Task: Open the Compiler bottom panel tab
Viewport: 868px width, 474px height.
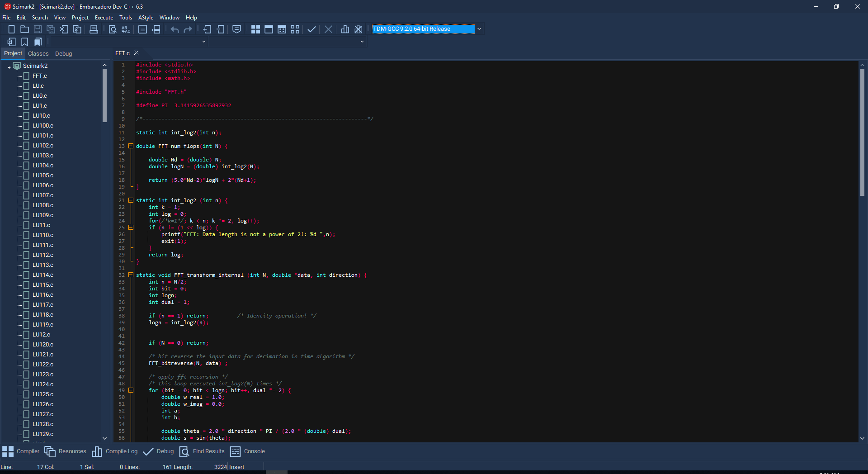Action: click(x=21, y=451)
